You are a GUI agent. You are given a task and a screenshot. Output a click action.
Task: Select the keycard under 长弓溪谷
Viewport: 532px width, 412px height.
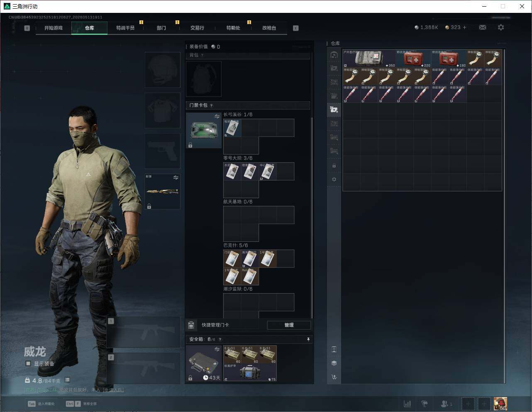[232, 128]
